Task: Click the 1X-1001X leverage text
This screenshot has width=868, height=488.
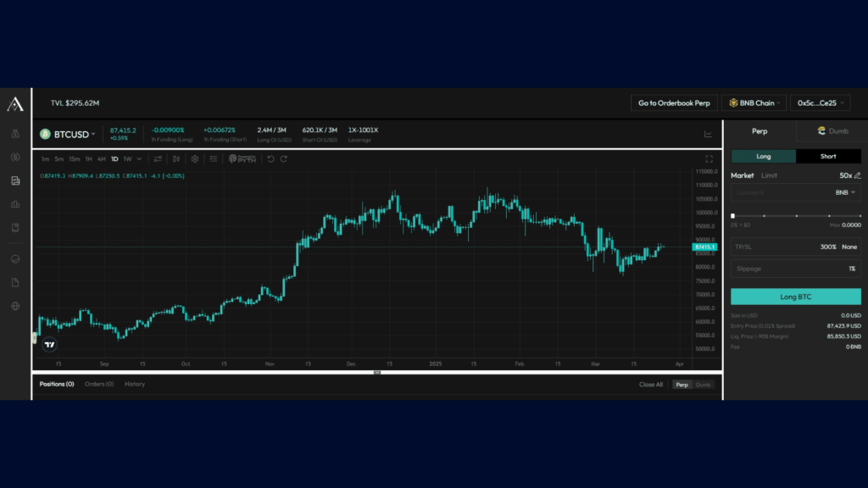Action: point(363,130)
